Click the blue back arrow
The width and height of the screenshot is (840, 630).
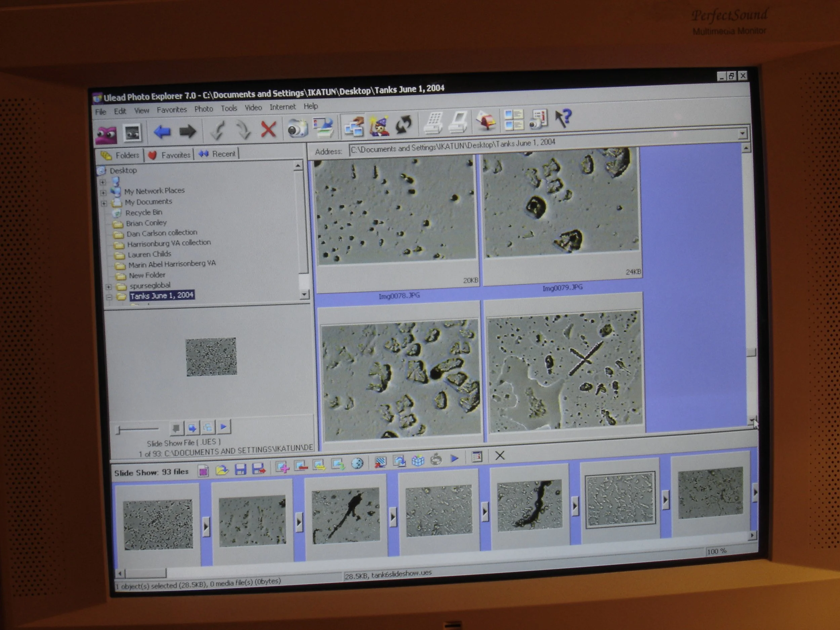pyautogui.click(x=162, y=132)
